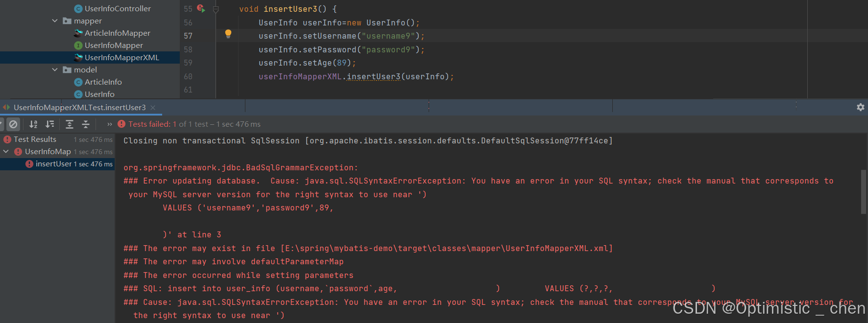Viewport: 868px width, 323px height.
Task: Click the UserInfo class icon
Action: (78, 94)
